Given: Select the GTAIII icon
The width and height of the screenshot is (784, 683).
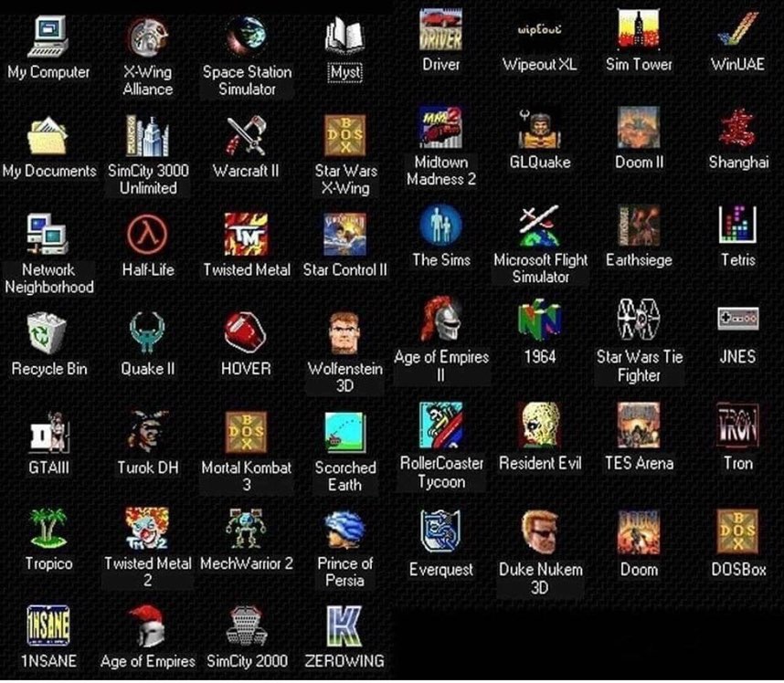Looking at the screenshot, I should pos(48,431).
